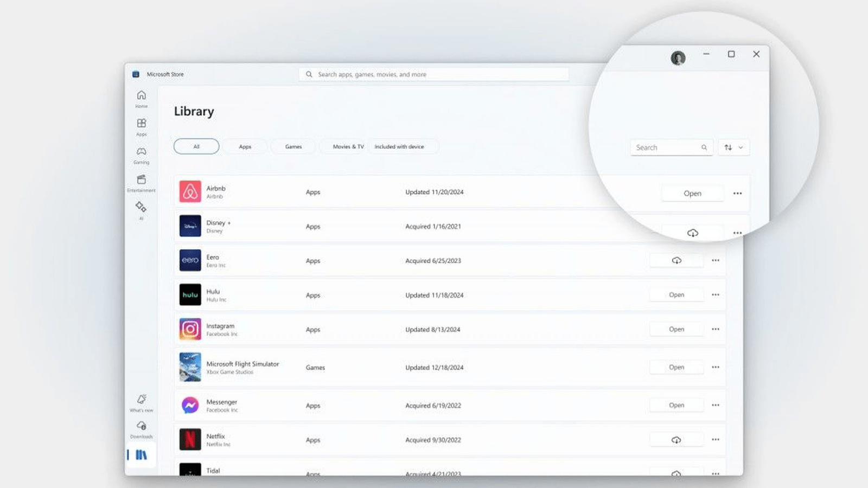
Task: Go to Home in the sidebar
Action: 141,99
